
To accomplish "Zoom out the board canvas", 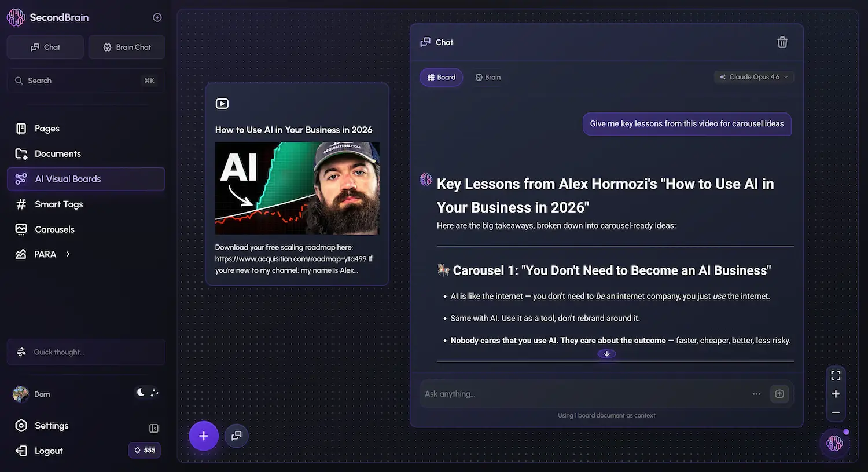I will (836, 412).
